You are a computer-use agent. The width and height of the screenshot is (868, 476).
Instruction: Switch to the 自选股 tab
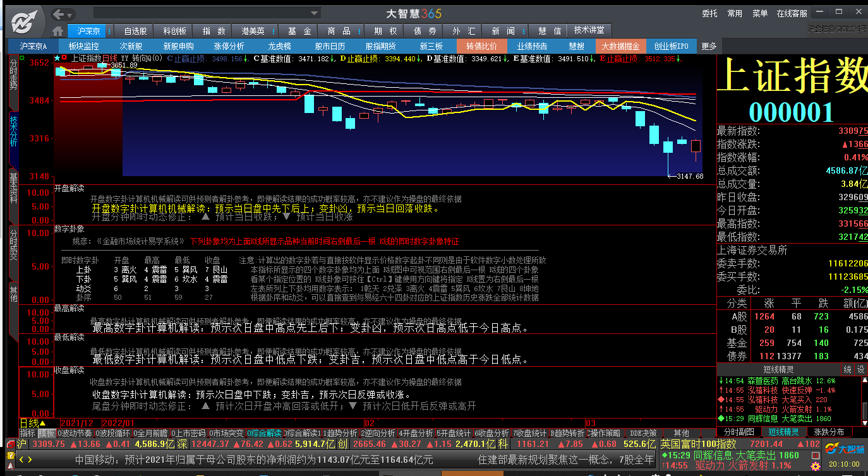tap(135, 31)
